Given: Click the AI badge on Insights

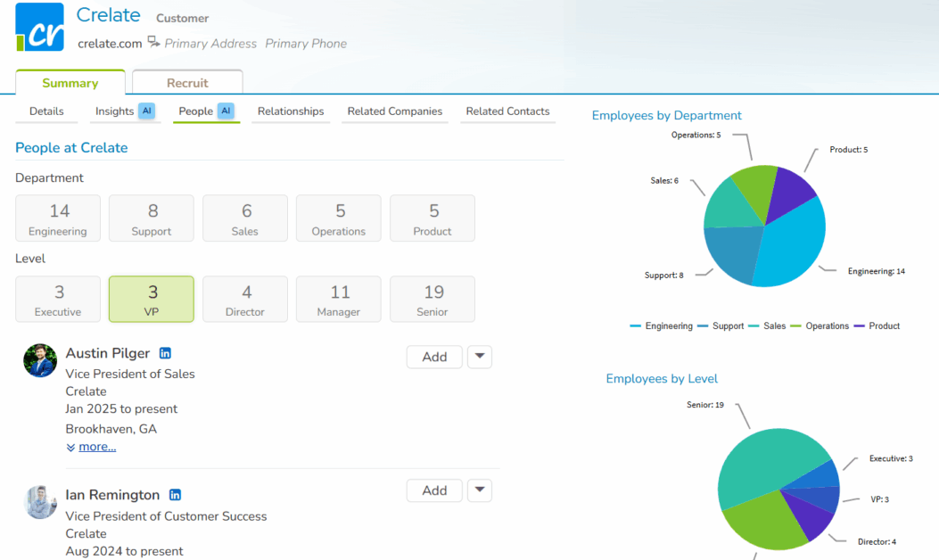Looking at the screenshot, I should (147, 111).
